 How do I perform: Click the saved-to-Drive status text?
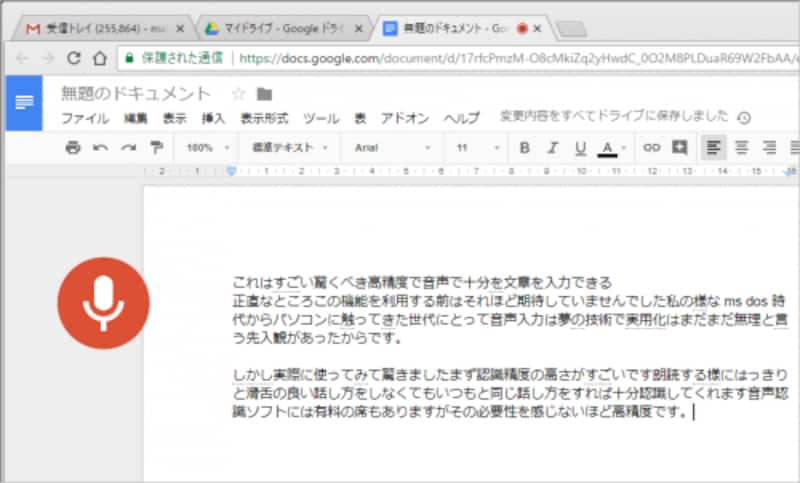[614, 116]
